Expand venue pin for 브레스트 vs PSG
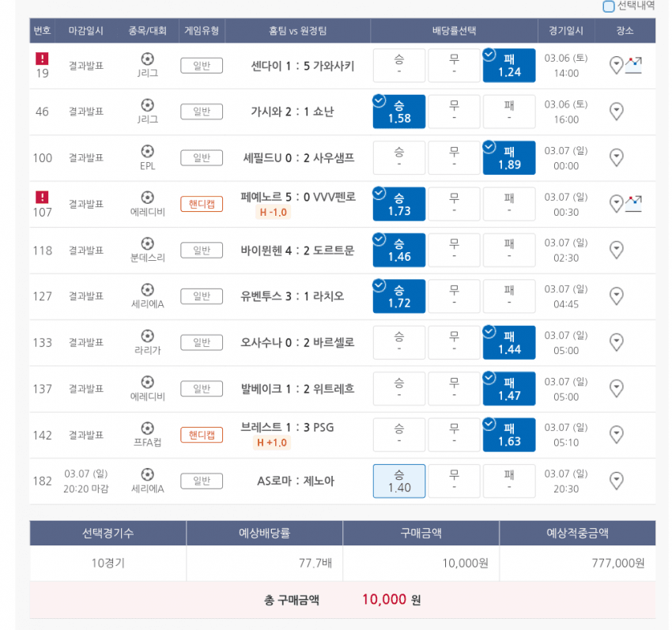Image resolution: width=672 pixels, height=630 pixels. click(617, 435)
